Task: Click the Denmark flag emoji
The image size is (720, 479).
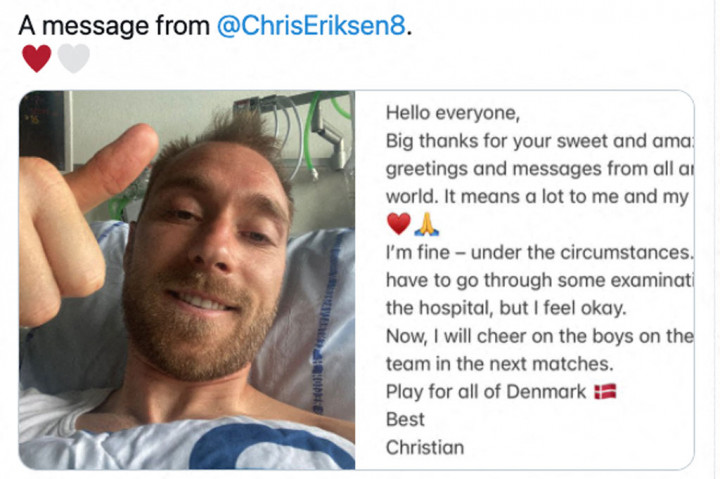Action: (x=605, y=391)
